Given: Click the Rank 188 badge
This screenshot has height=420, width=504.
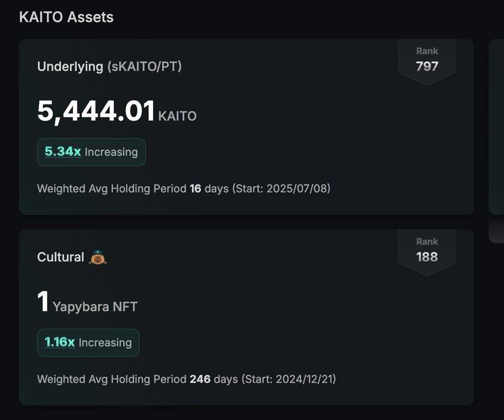Looking at the screenshot, I should (427, 251).
